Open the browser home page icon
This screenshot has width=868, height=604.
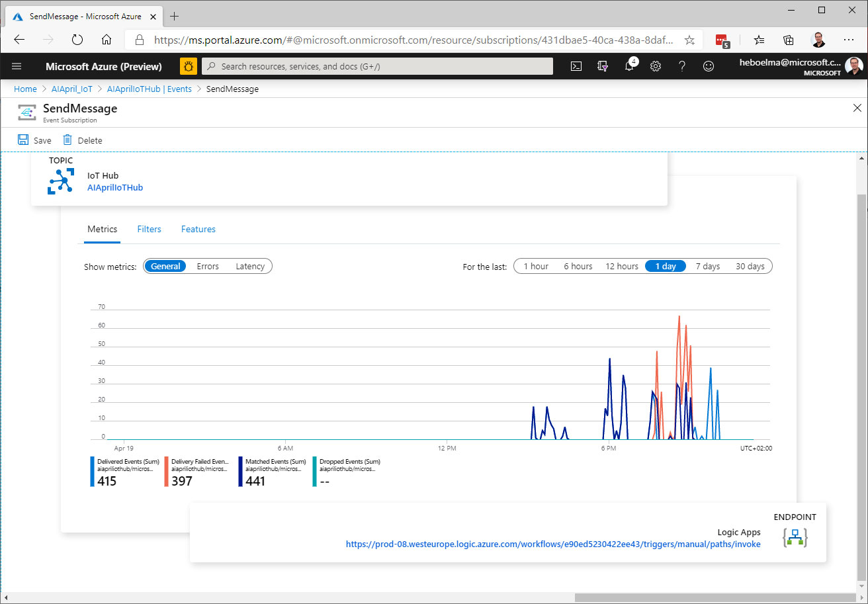tap(107, 40)
